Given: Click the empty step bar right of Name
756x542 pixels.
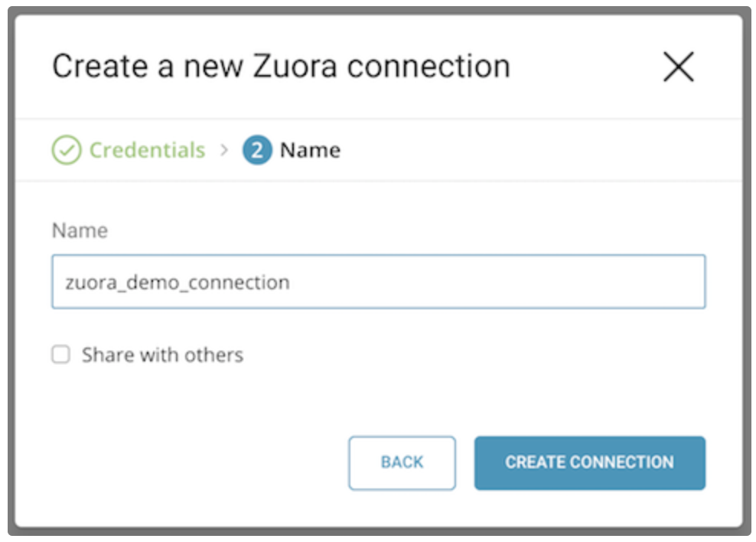Looking at the screenshot, I should [x=536, y=150].
